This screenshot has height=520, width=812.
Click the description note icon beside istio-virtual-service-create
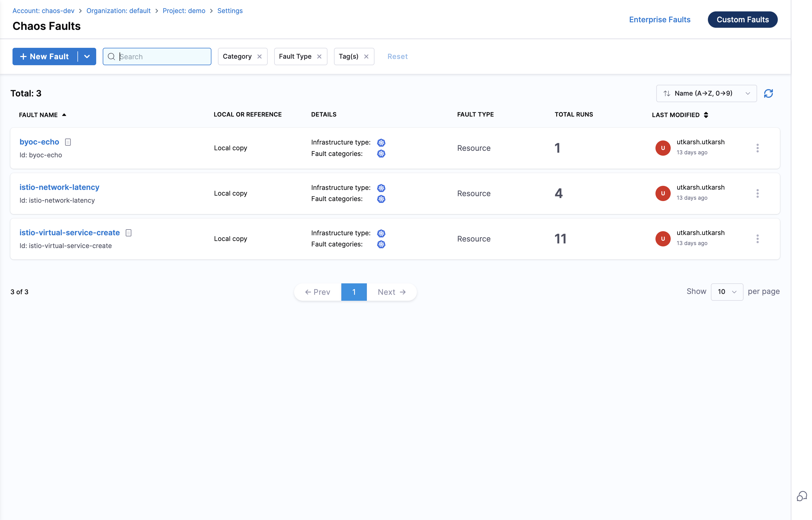[x=128, y=233]
